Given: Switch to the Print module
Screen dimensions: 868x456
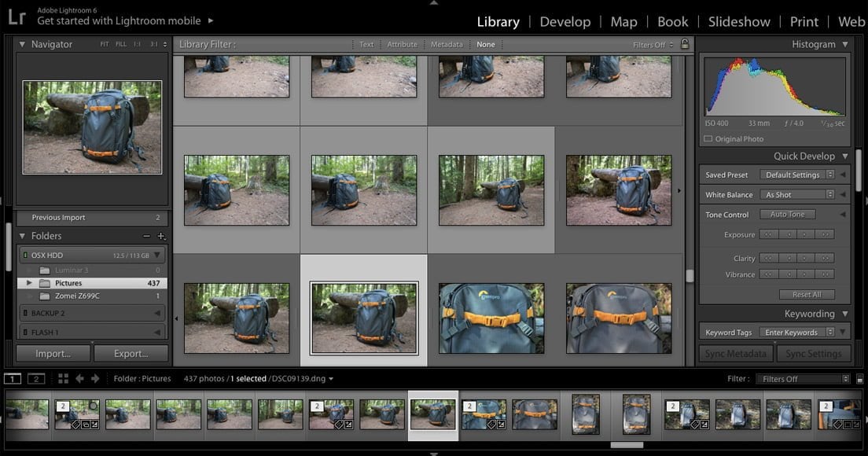Looking at the screenshot, I should [x=804, y=21].
